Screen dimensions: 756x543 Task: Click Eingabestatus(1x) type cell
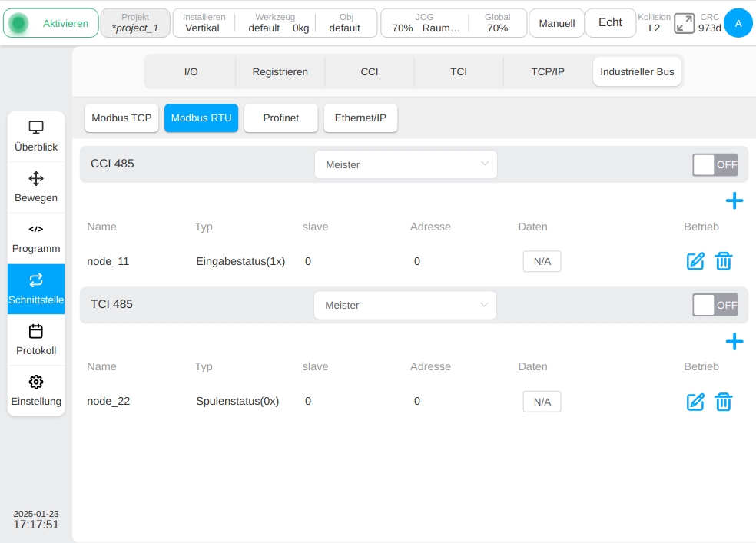point(240,262)
